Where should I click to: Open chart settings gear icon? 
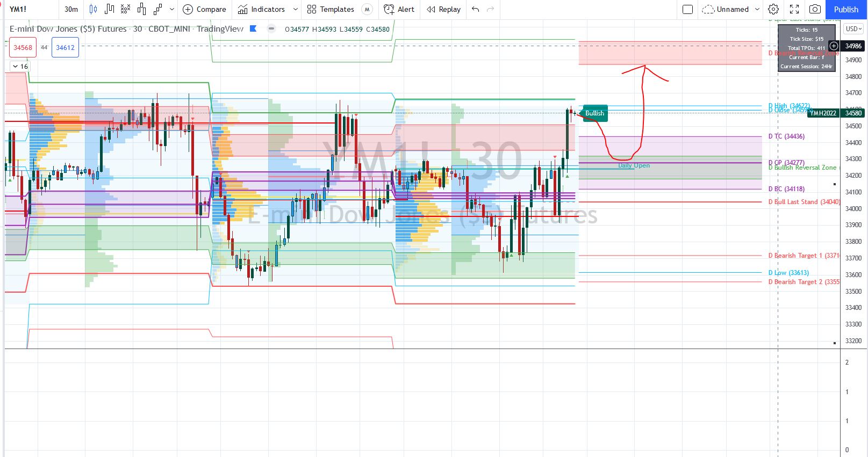point(773,9)
